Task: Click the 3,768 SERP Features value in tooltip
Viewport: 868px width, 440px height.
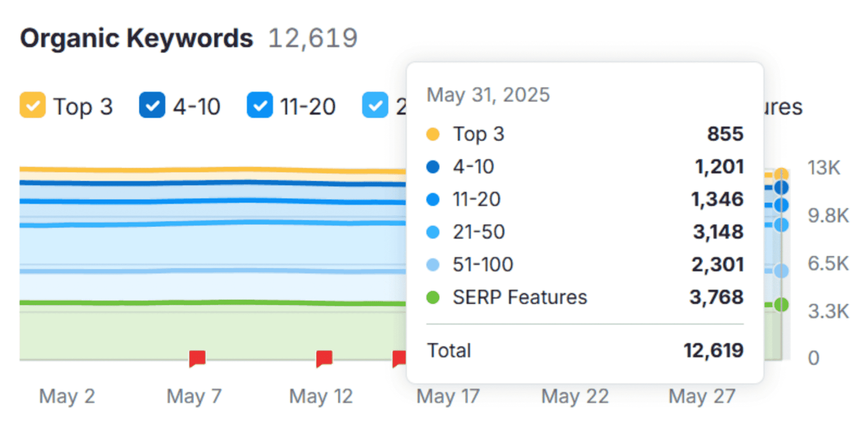Action: coord(716,297)
